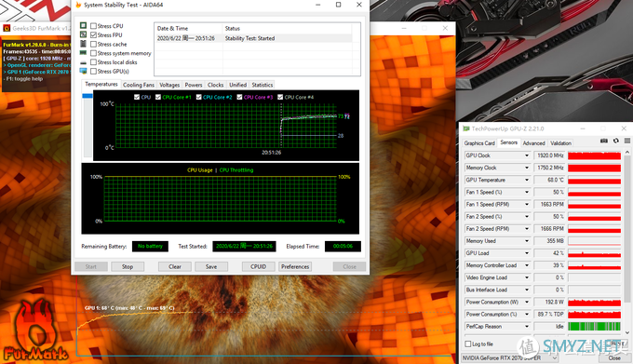Click the Stress cache chip icon
The height and width of the screenshot is (364, 633).
83,44
